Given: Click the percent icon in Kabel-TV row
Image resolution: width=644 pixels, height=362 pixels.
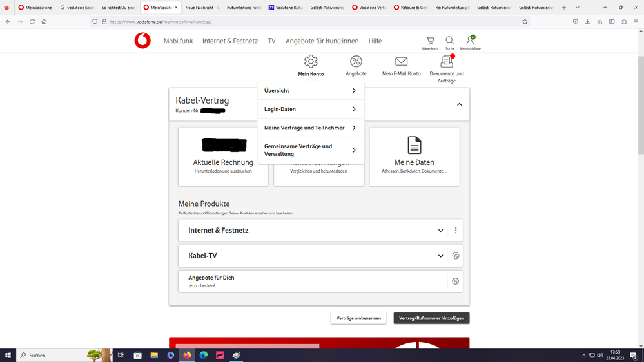Looking at the screenshot, I should click(456, 256).
